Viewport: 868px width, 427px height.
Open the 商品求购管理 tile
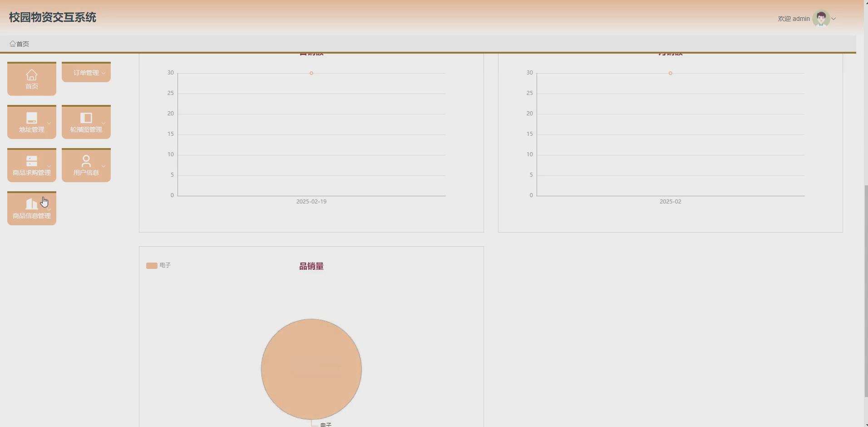pos(32,165)
